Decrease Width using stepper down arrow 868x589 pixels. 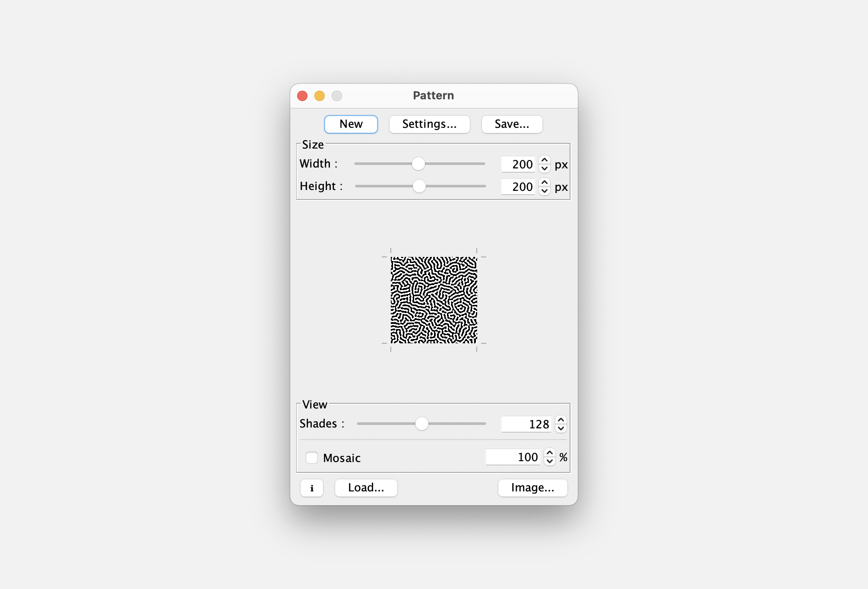pos(545,168)
